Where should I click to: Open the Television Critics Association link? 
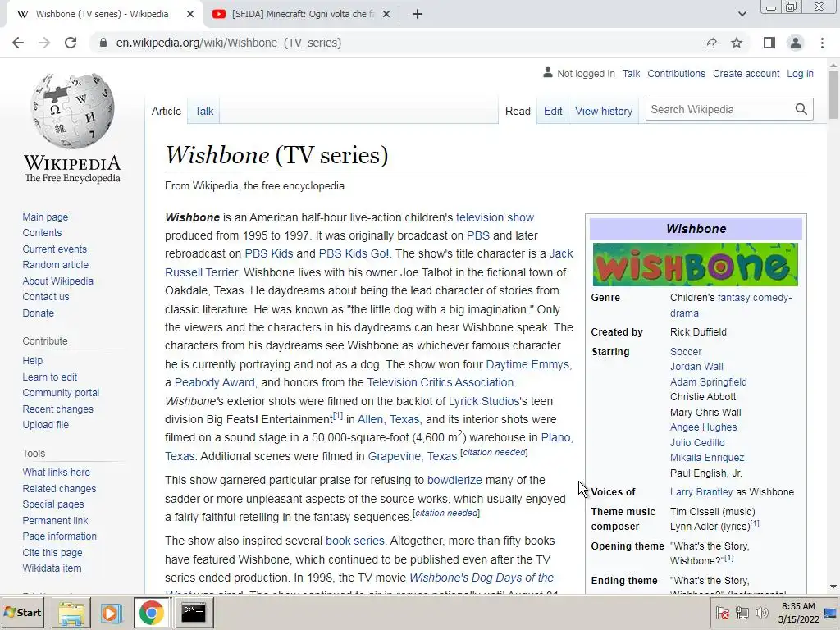[x=440, y=382]
